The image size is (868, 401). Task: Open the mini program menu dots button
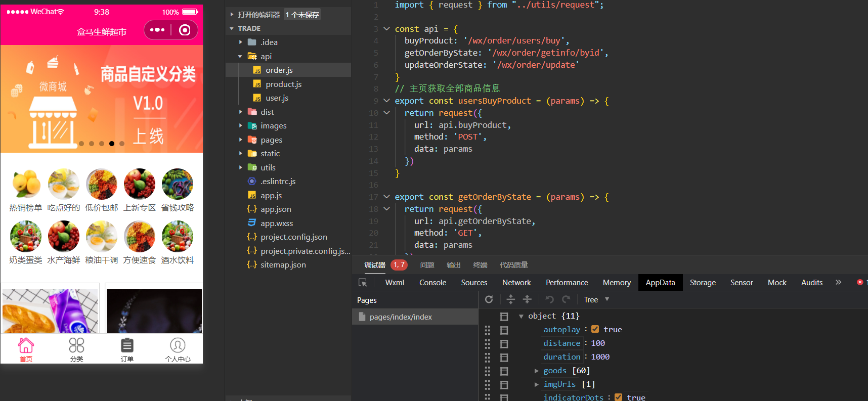pyautogui.click(x=157, y=30)
